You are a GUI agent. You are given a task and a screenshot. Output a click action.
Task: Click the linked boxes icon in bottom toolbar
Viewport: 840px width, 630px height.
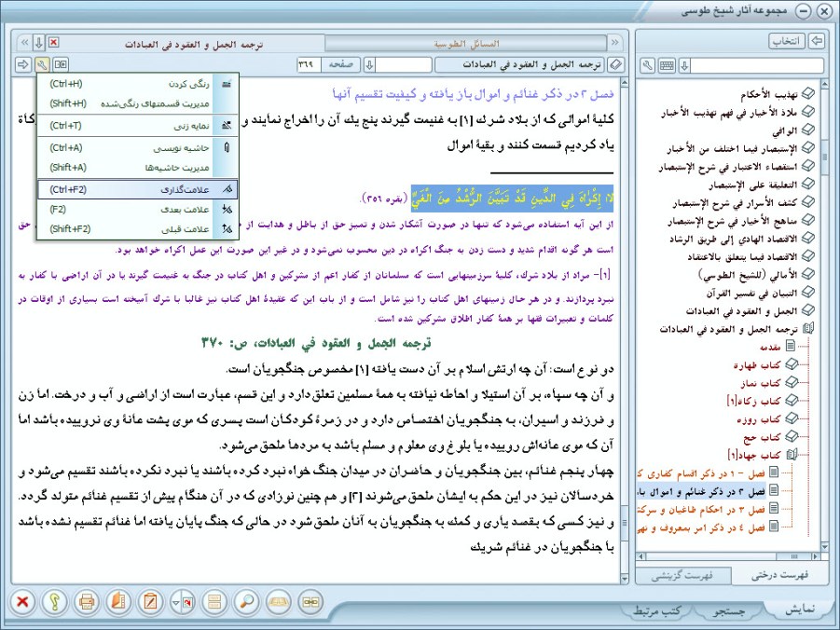click(310, 602)
